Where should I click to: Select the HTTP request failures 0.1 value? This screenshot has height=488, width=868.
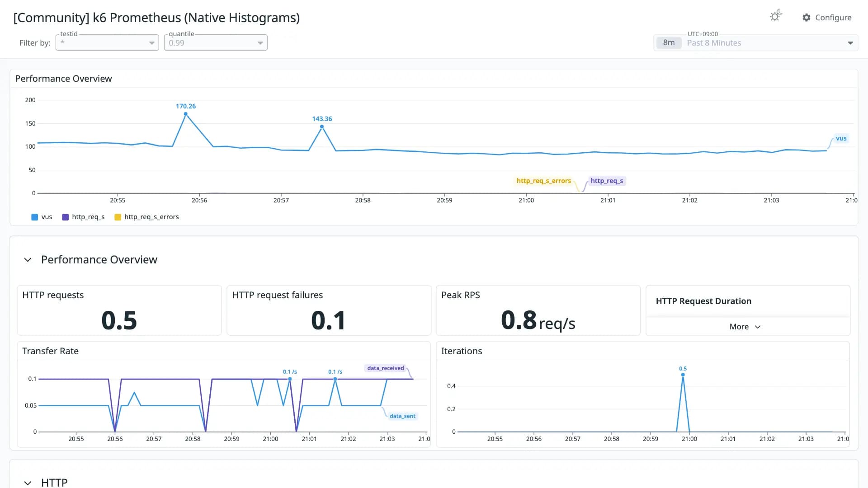[328, 320]
